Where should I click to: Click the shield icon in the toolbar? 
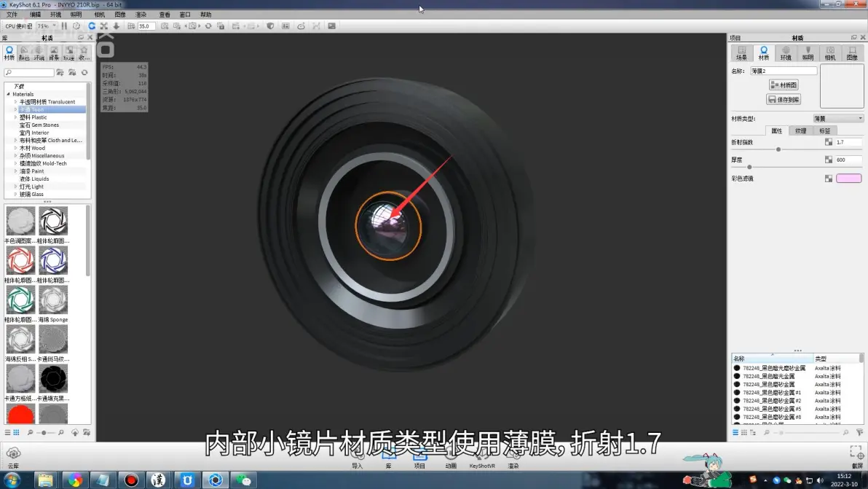tap(270, 26)
